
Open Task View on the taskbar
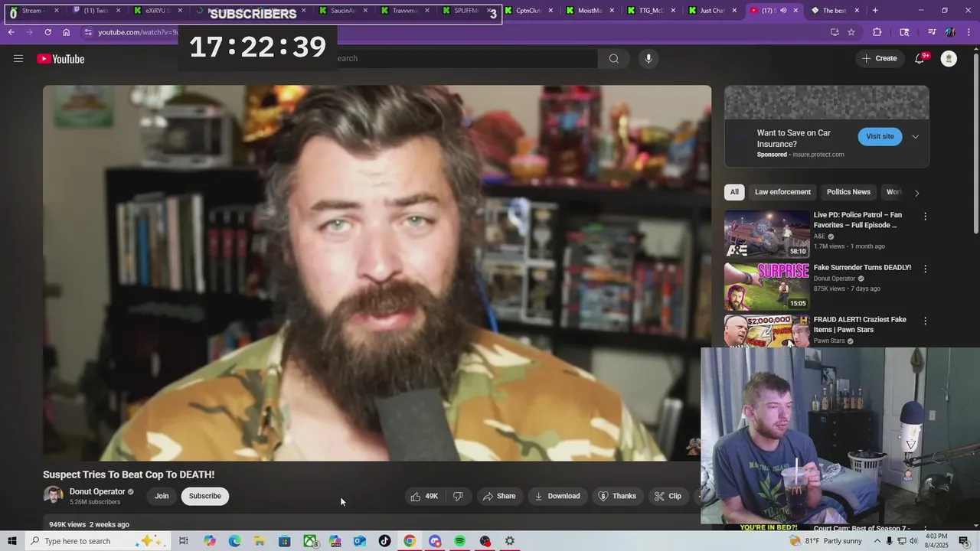click(x=184, y=541)
